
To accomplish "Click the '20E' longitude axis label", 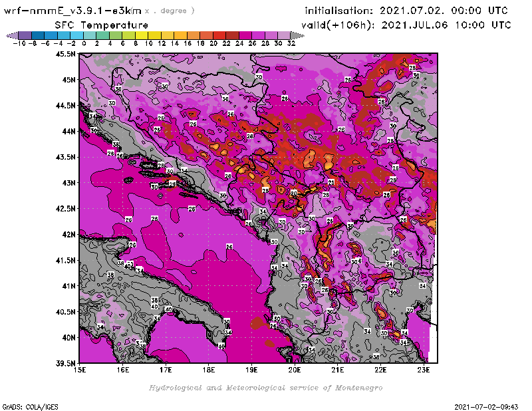I will [x=295, y=370].
